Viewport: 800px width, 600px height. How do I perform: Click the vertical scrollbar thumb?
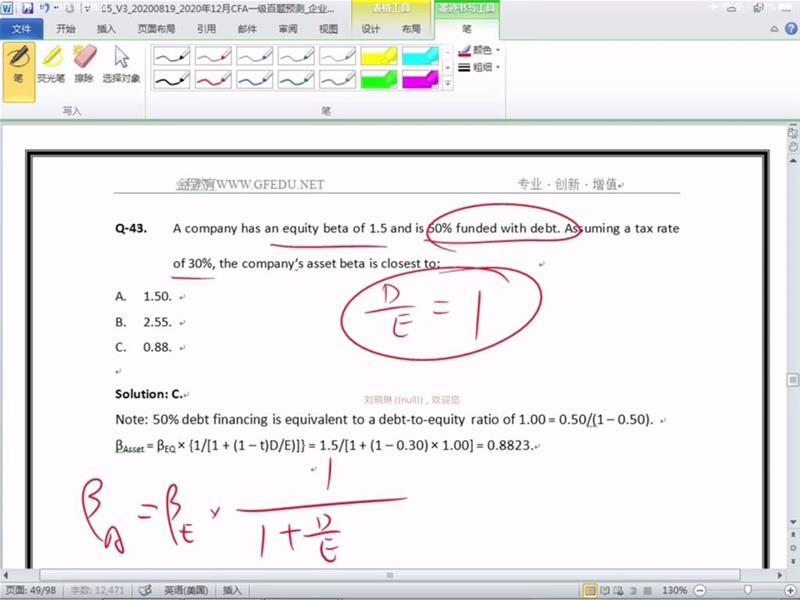[793, 380]
